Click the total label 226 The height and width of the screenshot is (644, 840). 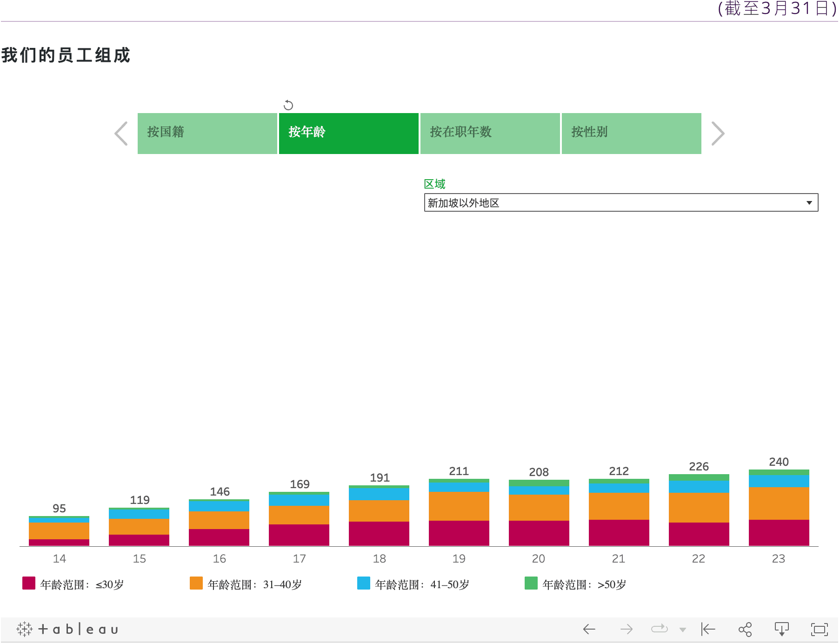point(699,467)
